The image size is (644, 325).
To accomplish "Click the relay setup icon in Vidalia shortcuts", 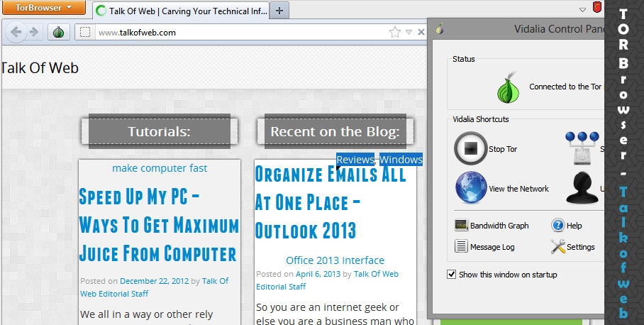I will [x=582, y=148].
